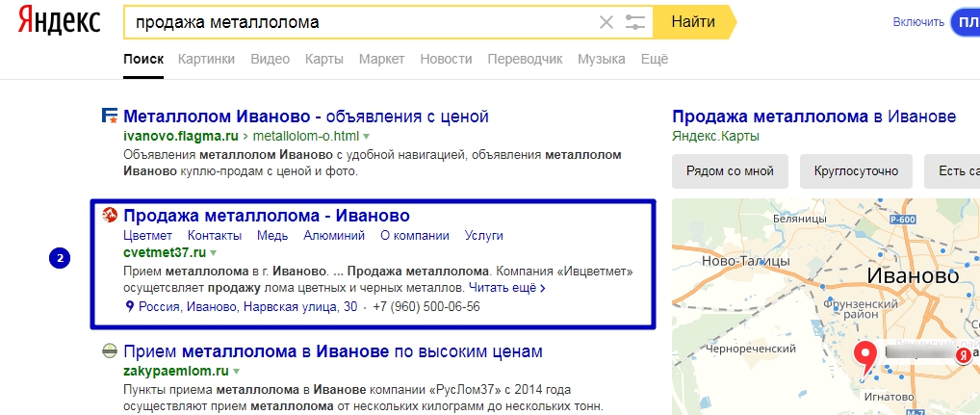Click the Фрунзенский район label on the map
This screenshot has height=415, width=980.
[861, 309]
